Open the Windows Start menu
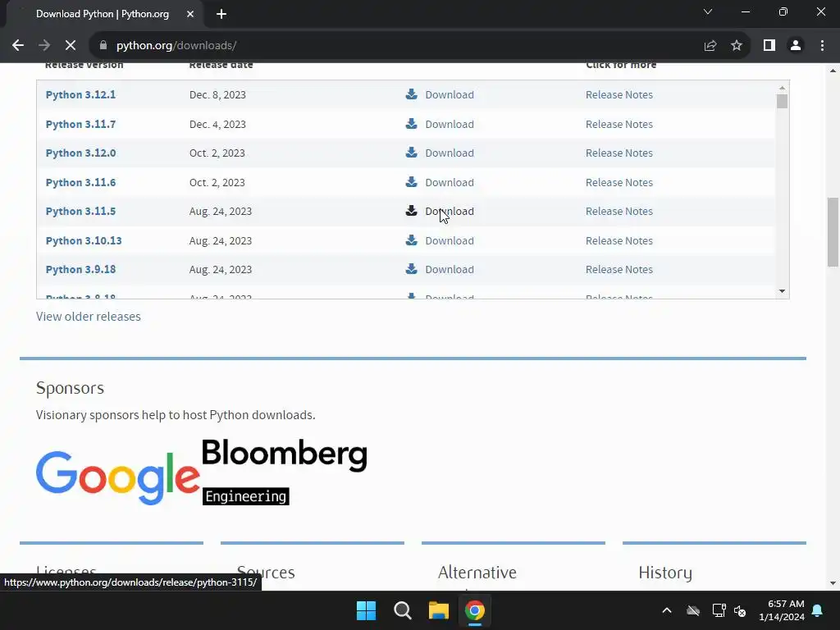The width and height of the screenshot is (840, 630). point(367,610)
